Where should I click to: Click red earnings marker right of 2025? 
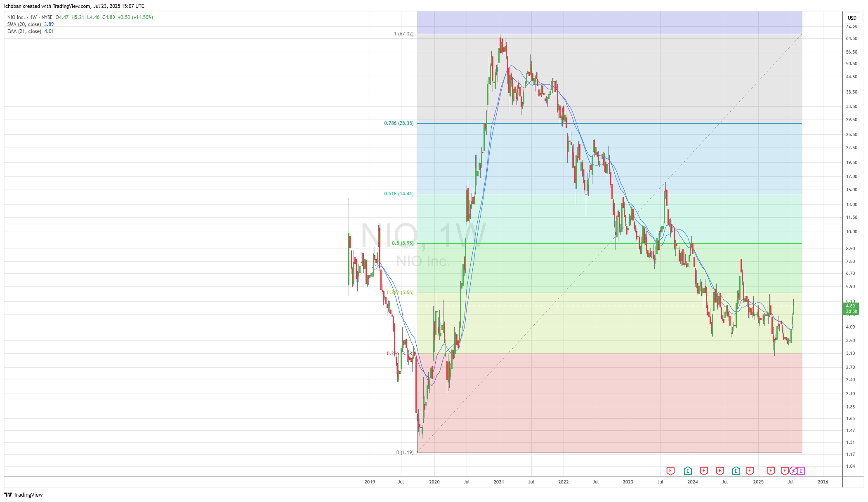coord(770,471)
